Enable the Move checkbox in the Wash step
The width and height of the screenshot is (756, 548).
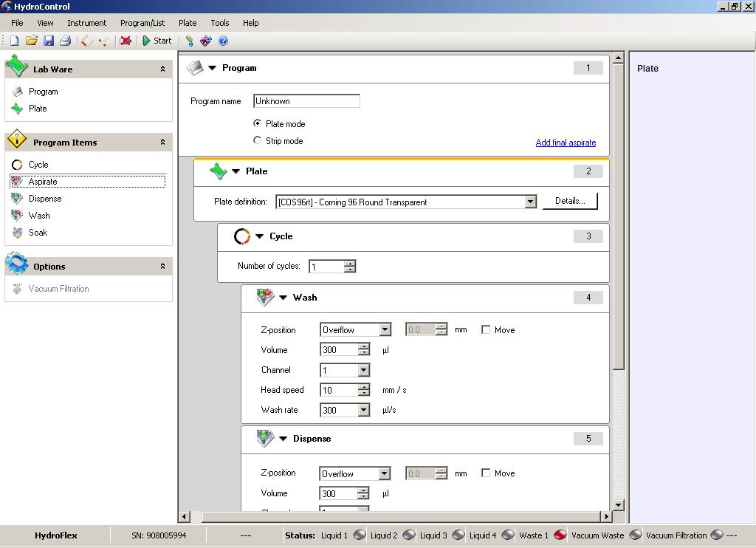pos(486,329)
